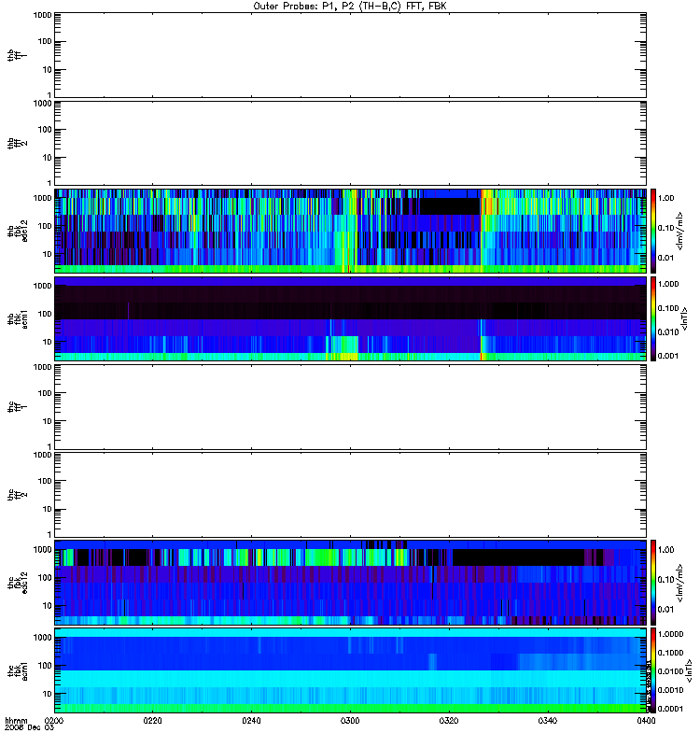
Task: Click the 'thb fff 2' y-axis title
Action: point(17,144)
